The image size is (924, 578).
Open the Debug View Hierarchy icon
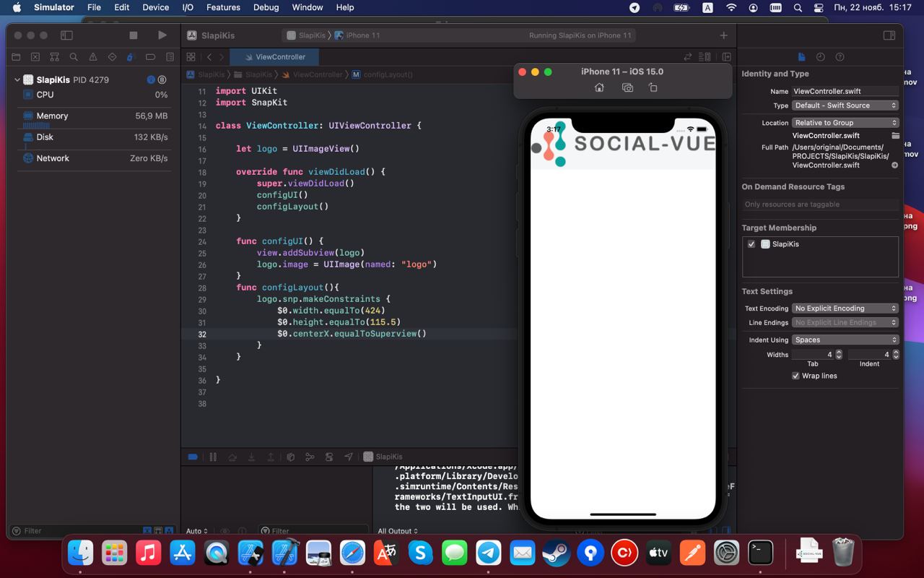[x=290, y=457]
